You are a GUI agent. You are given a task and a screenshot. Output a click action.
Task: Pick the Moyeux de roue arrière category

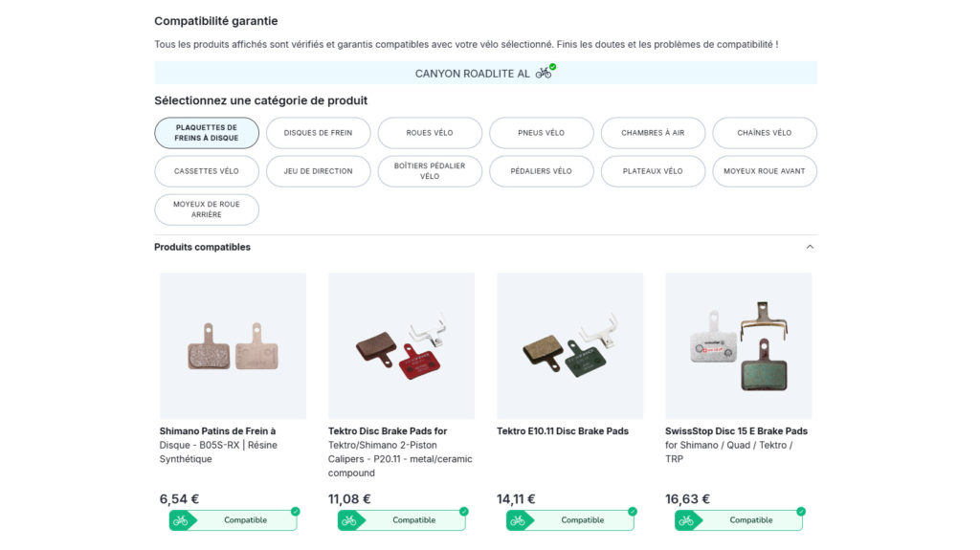[207, 209]
